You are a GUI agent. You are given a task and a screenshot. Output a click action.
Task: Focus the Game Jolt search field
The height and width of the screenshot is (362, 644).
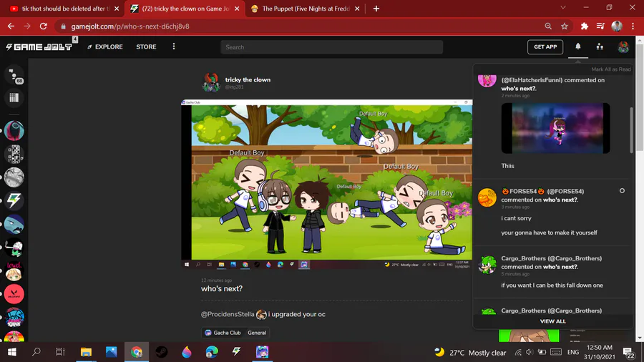331,47
